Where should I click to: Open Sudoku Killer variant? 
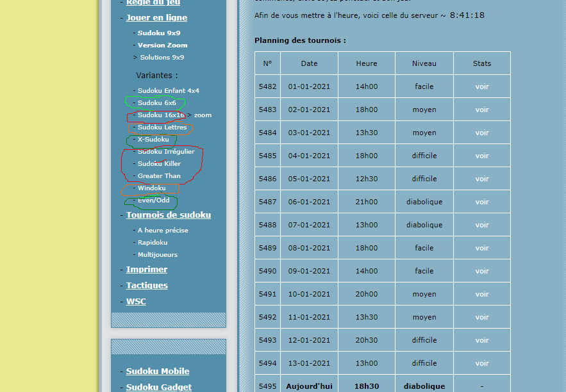coord(159,164)
